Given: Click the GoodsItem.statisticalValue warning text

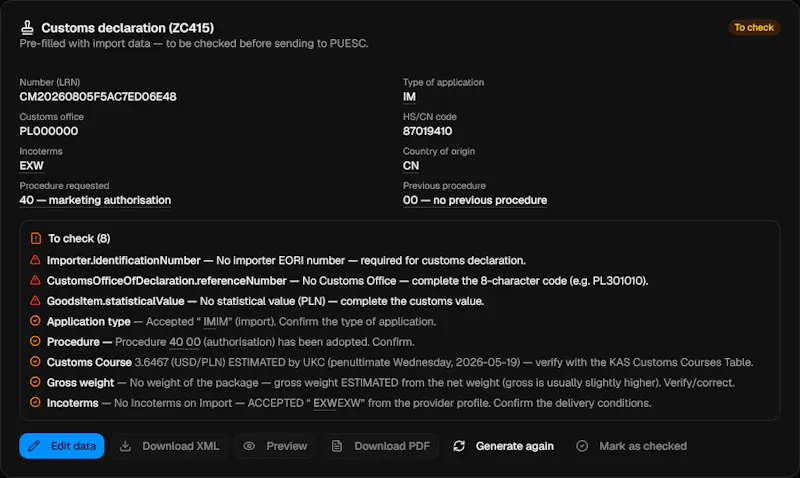Looking at the screenshot, I should pyautogui.click(x=265, y=301).
